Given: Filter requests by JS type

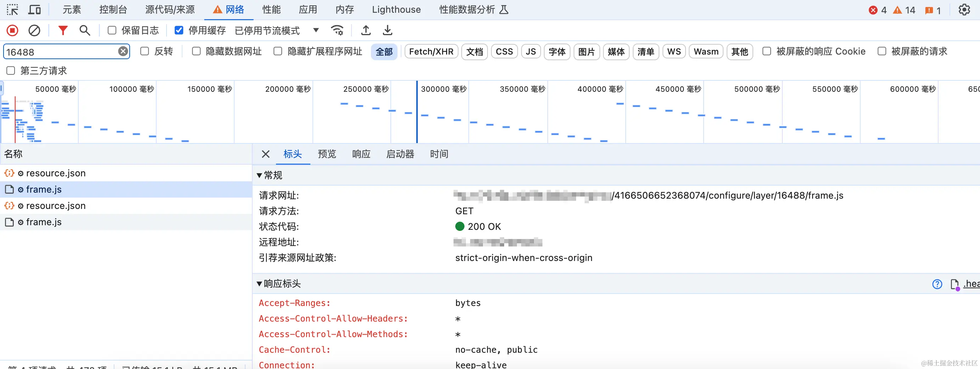Looking at the screenshot, I should point(531,52).
